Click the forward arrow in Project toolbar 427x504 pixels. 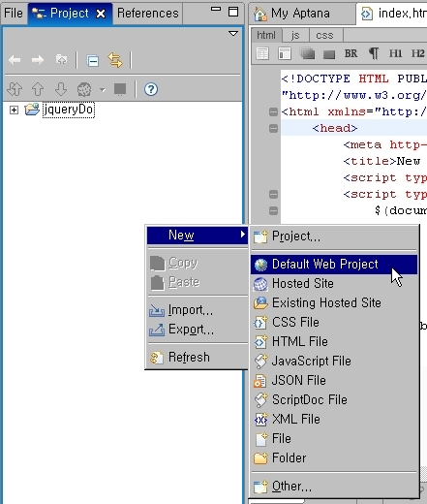coord(38,60)
